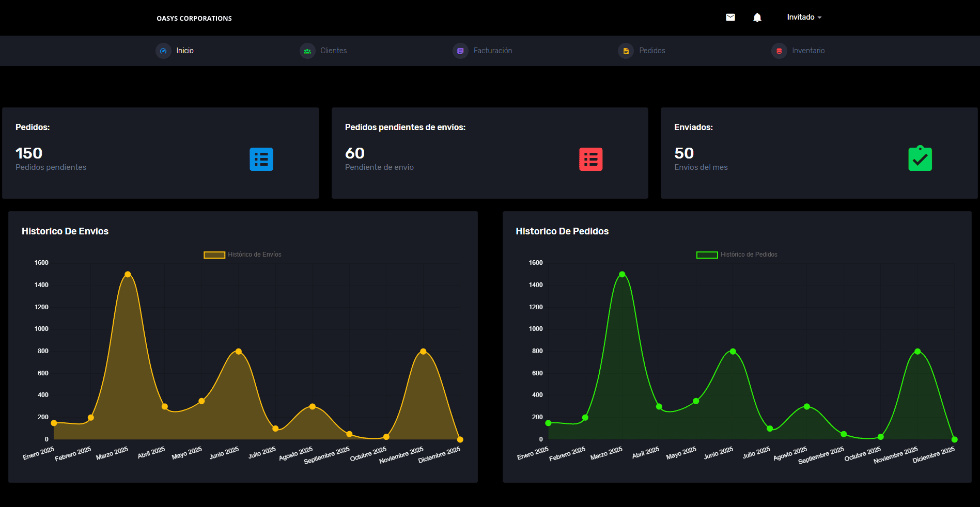This screenshot has height=507, width=980.
Task: Open the mail envelope icon
Action: click(x=730, y=18)
